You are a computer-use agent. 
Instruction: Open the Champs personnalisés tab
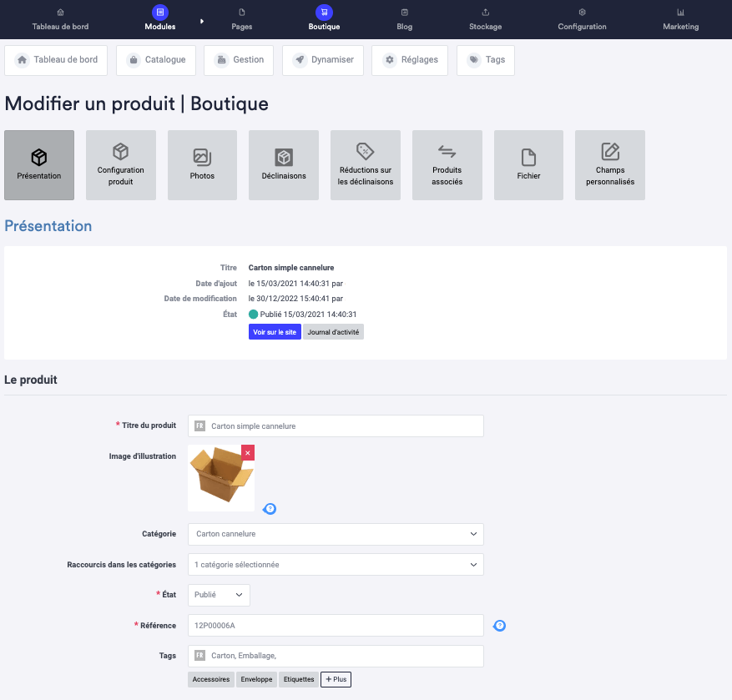pos(610,165)
